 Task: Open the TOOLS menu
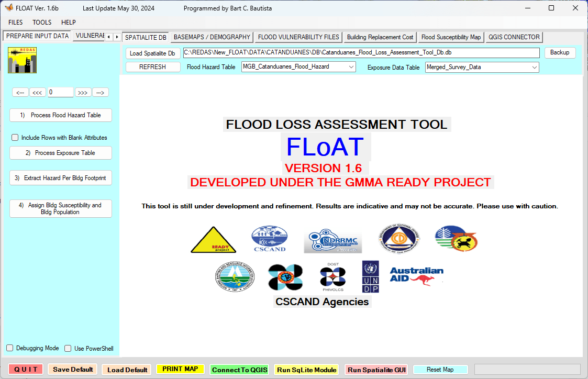tap(42, 23)
